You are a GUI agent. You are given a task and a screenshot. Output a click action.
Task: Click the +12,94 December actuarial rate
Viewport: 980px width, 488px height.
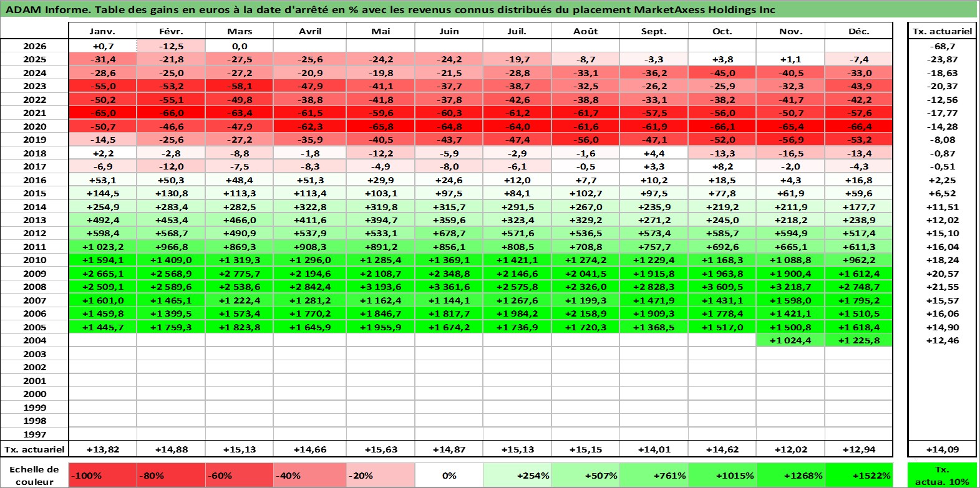859,449
